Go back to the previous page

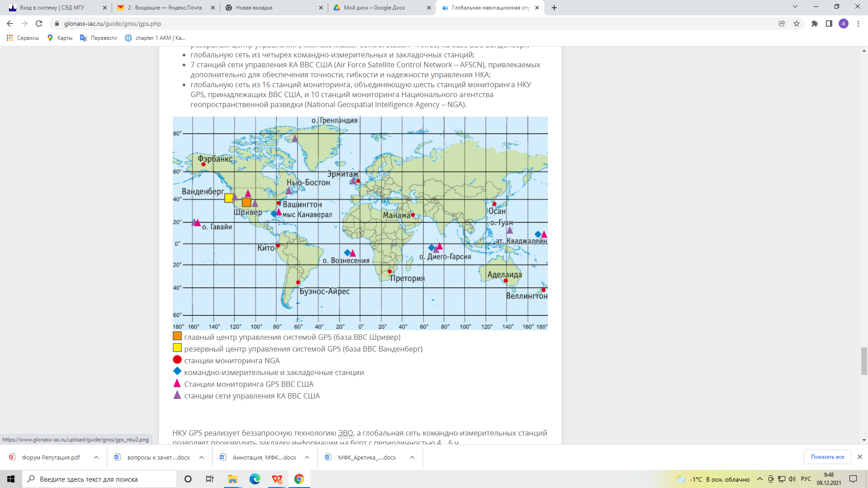[10, 23]
